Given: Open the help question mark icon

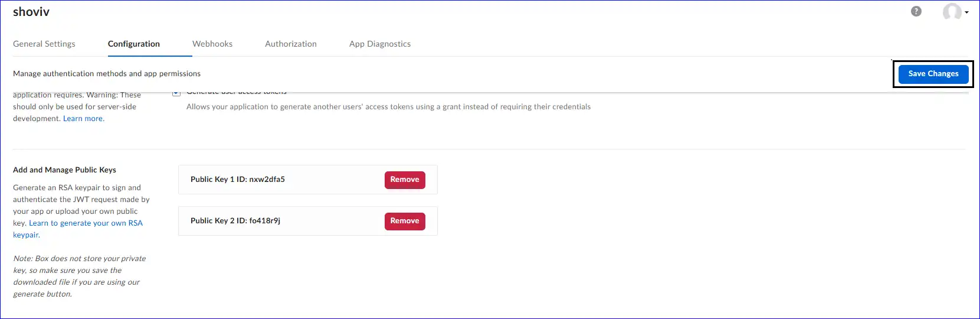Looking at the screenshot, I should click(916, 11).
